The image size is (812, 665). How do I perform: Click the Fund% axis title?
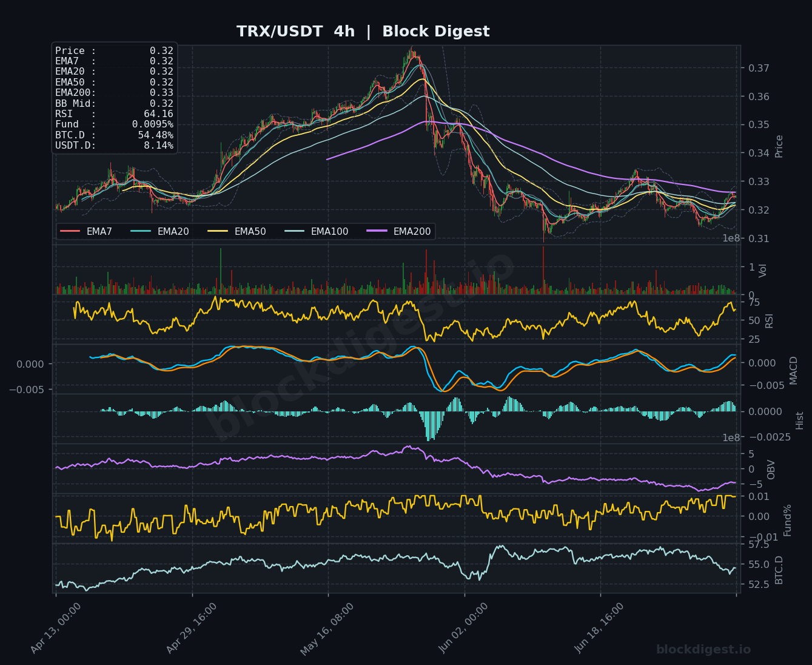point(788,520)
